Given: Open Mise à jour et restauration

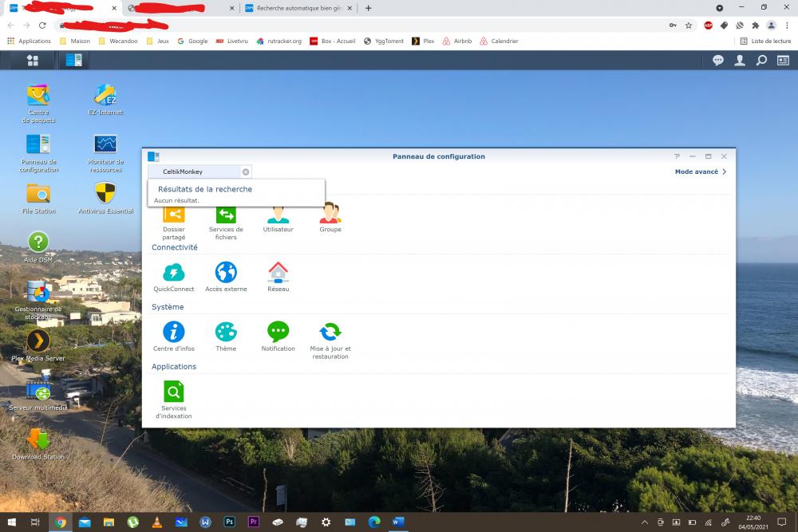Looking at the screenshot, I should (x=330, y=341).
